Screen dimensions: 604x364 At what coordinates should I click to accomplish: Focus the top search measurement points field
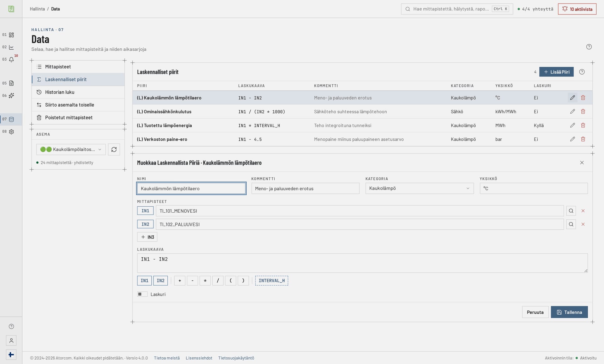tap(457, 9)
